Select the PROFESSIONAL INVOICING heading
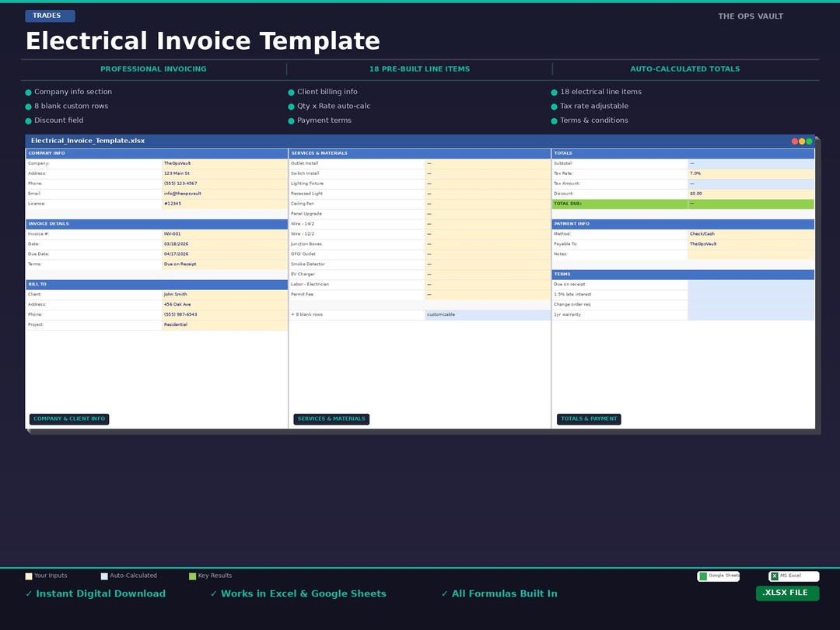The height and width of the screenshot is (630, 840). [x=153, y=69]
